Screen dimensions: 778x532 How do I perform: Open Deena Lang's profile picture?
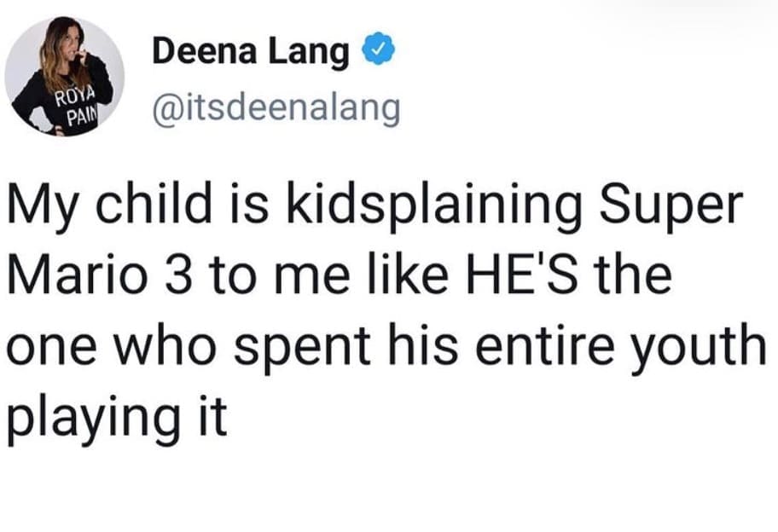[64, 77]
